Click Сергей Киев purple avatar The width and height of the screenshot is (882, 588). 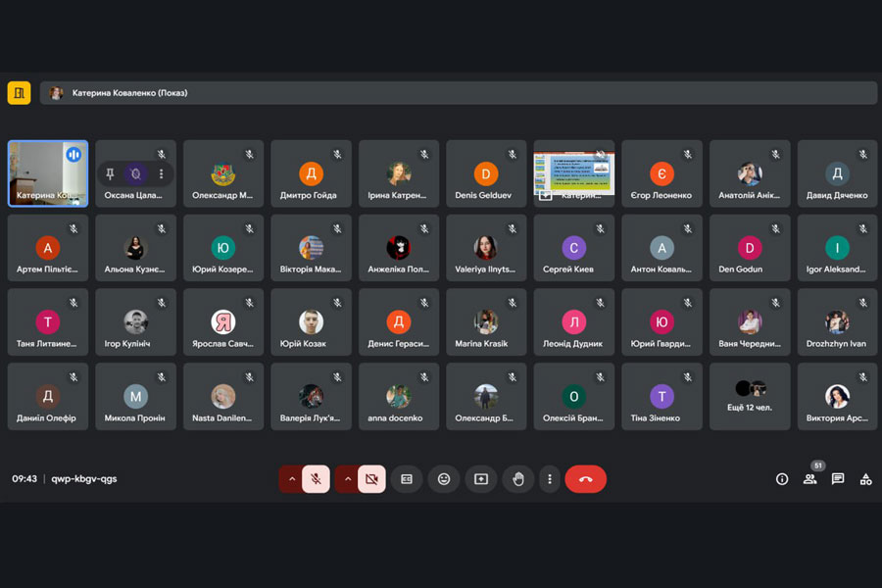pos(574,248)
